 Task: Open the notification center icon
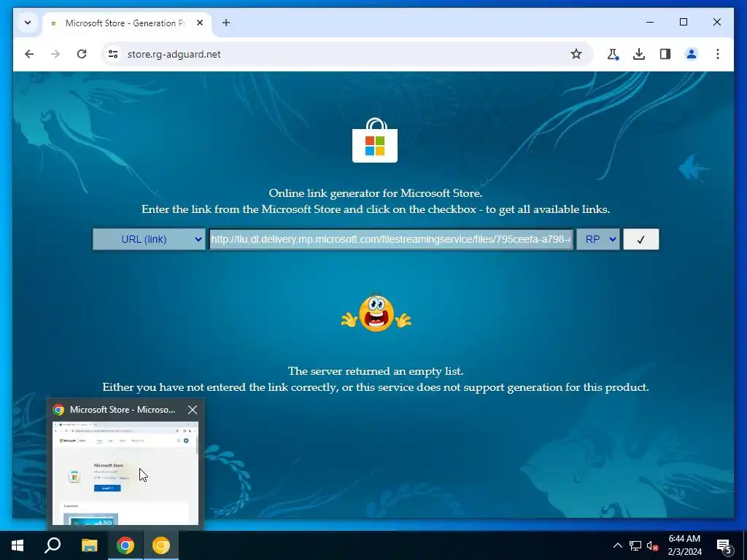pos(724,545)
